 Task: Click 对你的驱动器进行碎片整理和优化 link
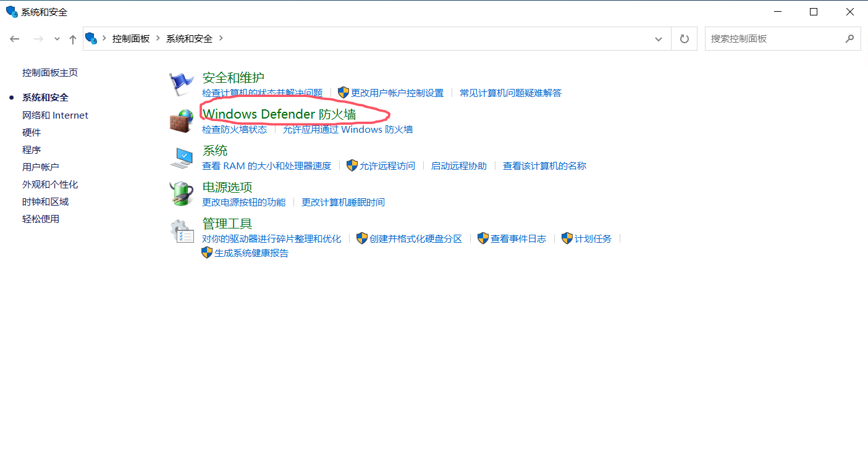(272, 238)
